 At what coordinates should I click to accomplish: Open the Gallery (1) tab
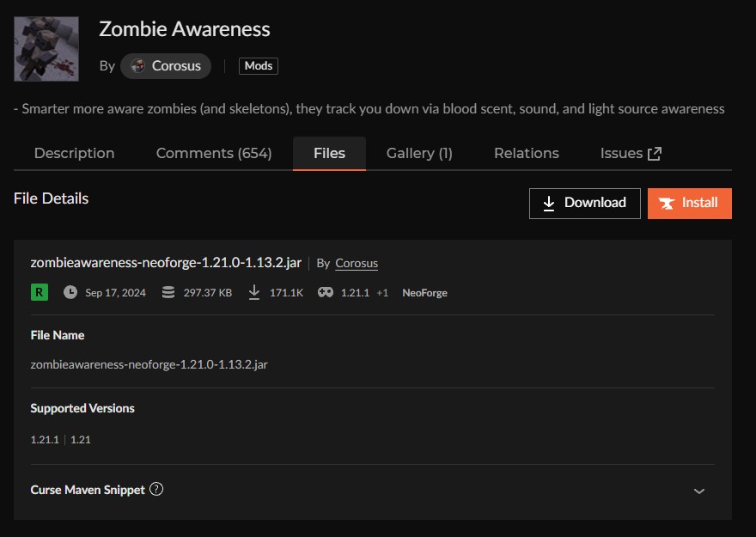click(x=419, y=153)
